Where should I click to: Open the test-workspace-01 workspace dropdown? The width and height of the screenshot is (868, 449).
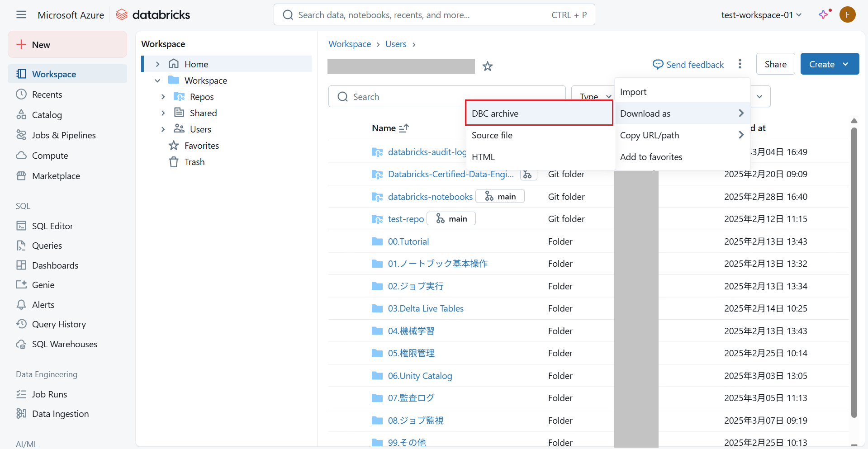(x=761, y=15)
